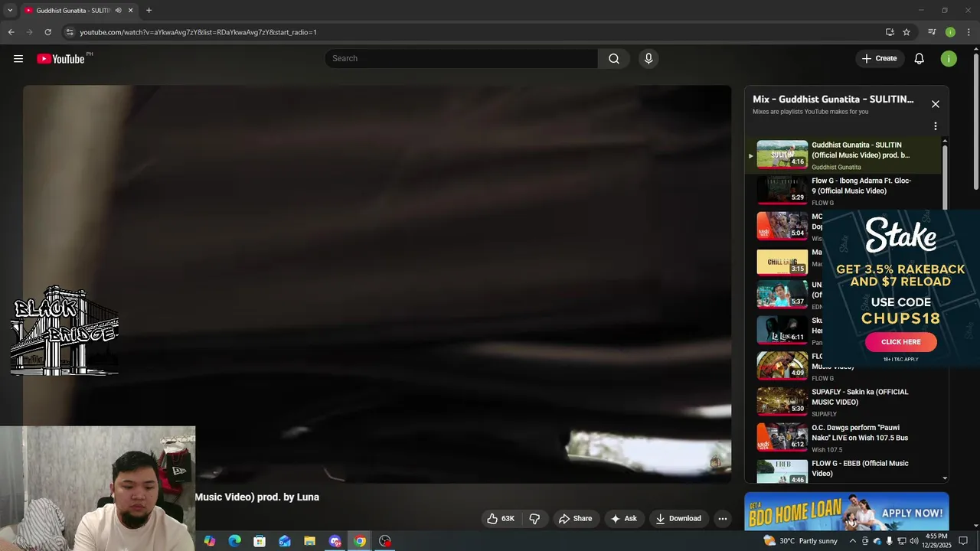This screenshot has height=551, width=980.
Task: Open the Create menu button
Action: pos(879,59)
